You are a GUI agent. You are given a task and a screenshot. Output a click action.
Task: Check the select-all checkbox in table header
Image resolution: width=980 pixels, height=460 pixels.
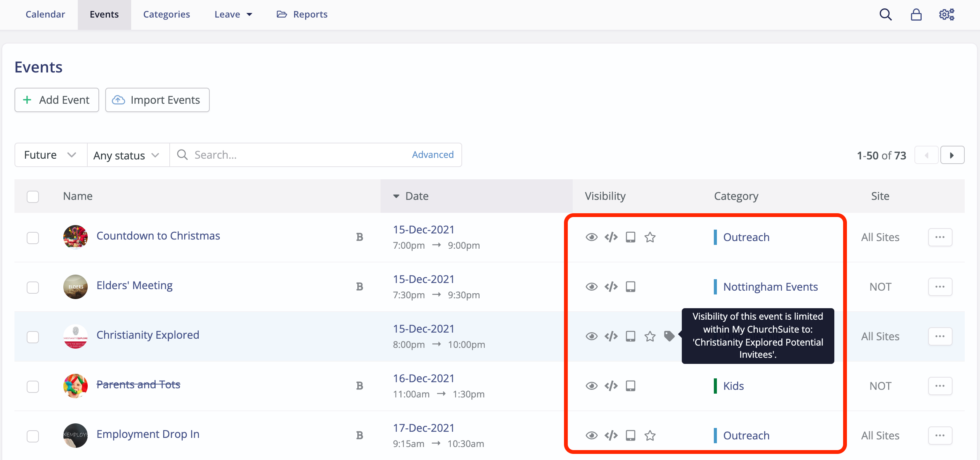33,196
